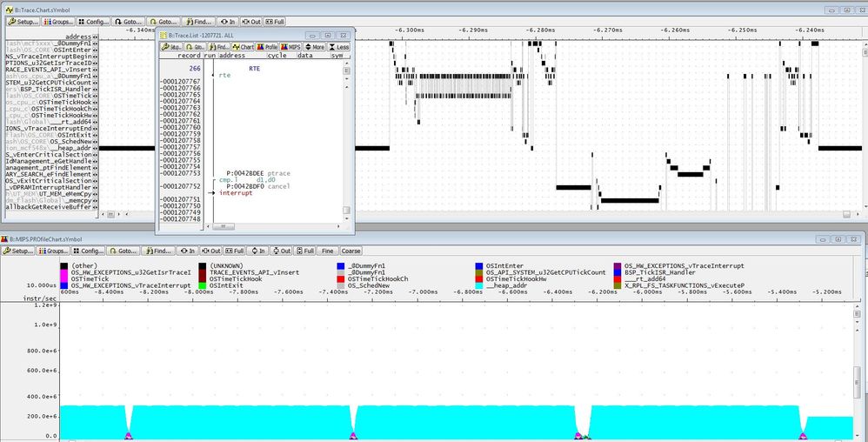The height and width of the screenshot is (442, 868).
Task: Maximize the Trace.List window
Action: point(326,34)
